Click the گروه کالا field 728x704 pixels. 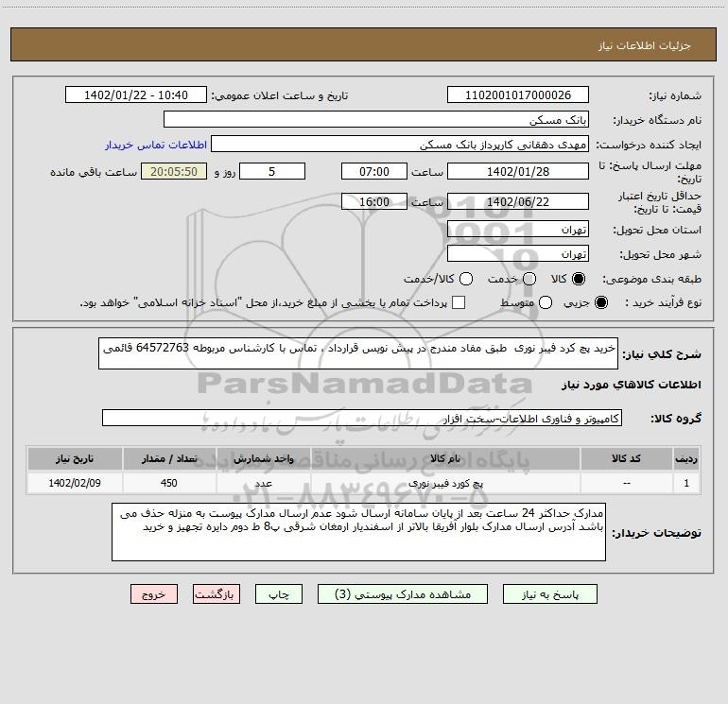coord(362,418)
